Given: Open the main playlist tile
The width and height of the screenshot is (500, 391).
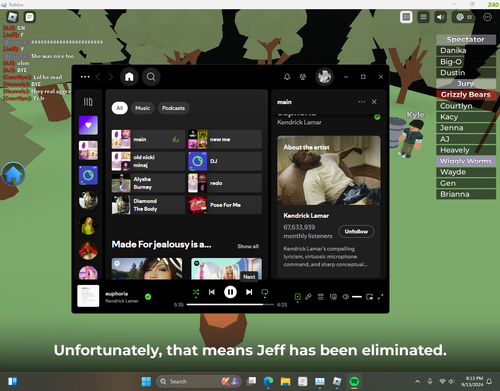Looking at the screenshot, I should [x=148, y=139].
